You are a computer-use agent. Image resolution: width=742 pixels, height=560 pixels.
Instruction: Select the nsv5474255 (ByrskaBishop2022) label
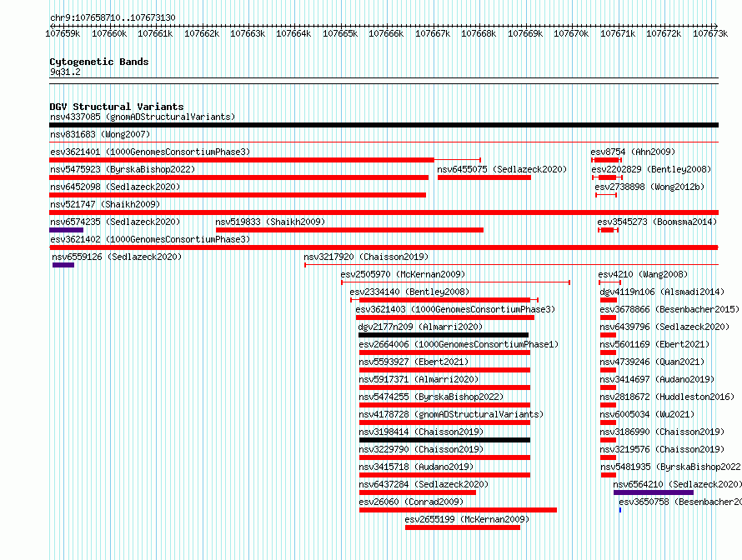point(431,397)
